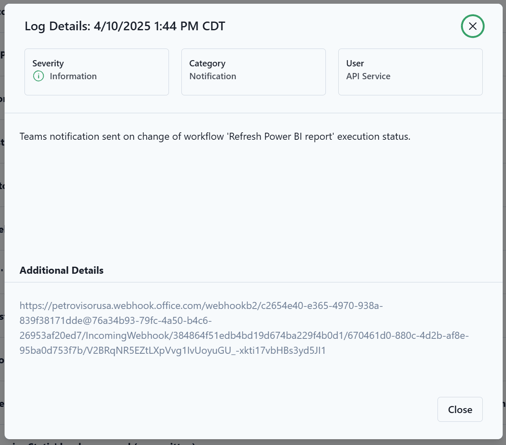Dismiss the dialog with the circled X icon
Viewport: 506px width, 445px height.
point(472,26)
